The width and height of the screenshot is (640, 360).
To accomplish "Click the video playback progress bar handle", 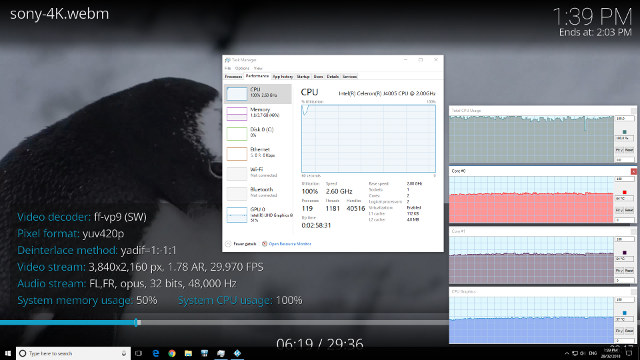I will tap(137, 322).
